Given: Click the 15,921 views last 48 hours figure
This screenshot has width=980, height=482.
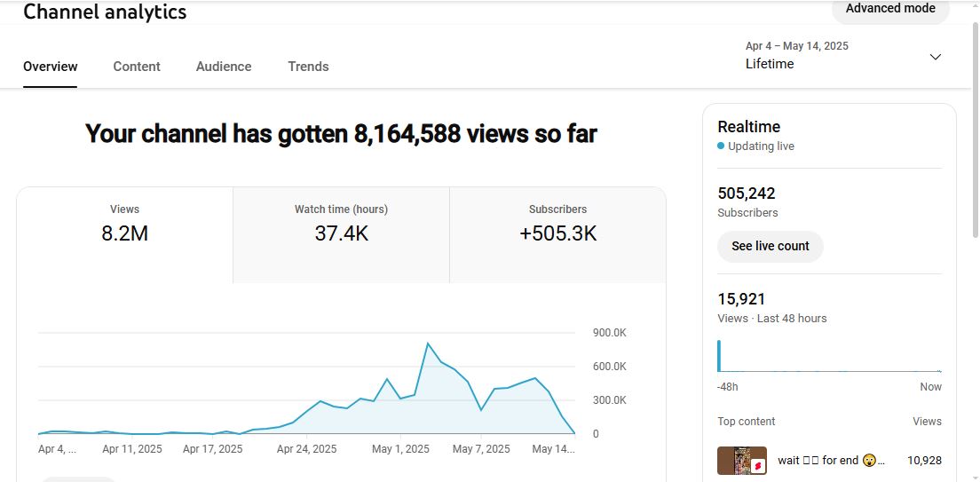Looking at the screenshot, I should coord(741,299).
